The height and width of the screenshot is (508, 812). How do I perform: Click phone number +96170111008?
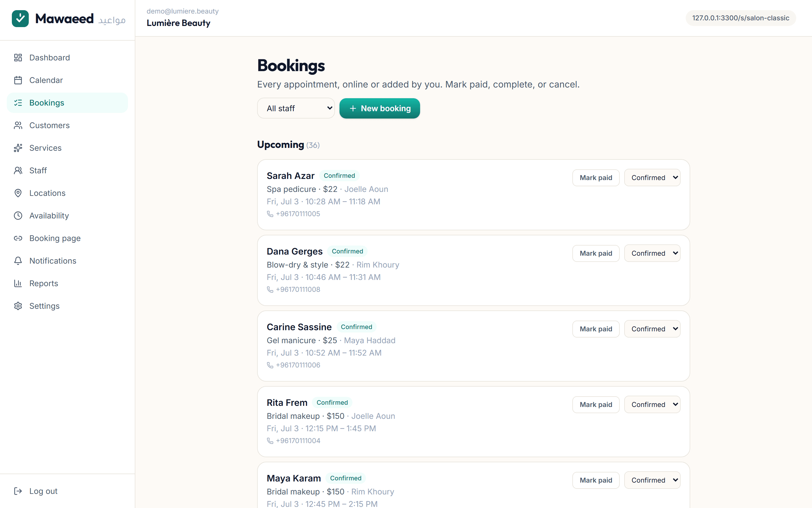[298, 289]
